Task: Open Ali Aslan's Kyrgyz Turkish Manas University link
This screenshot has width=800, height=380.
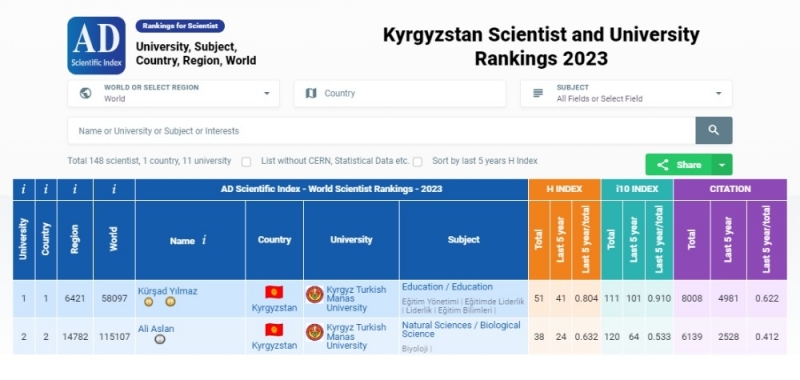Action: 356,336
